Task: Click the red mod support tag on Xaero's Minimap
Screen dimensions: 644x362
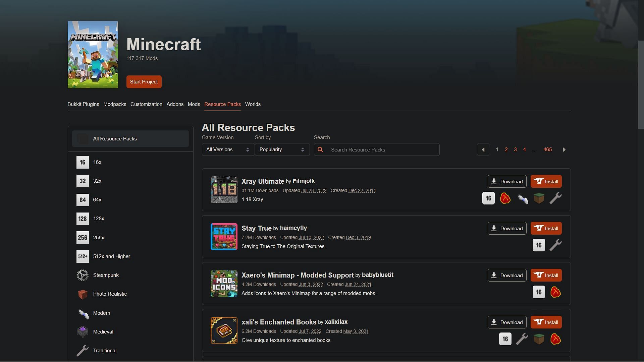Action: 556,292
